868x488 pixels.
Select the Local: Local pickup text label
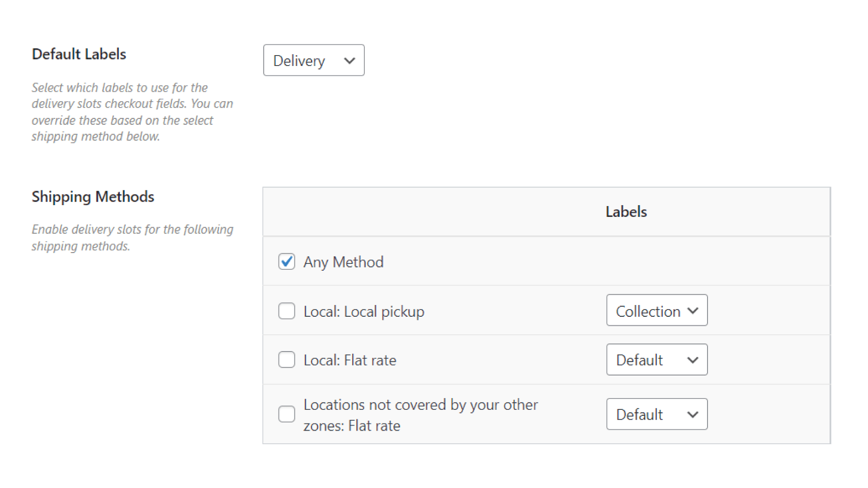coord(364,311)
